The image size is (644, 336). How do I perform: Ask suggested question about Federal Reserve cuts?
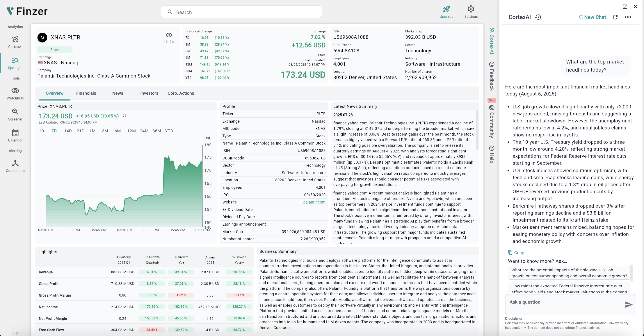click(569, 288)
